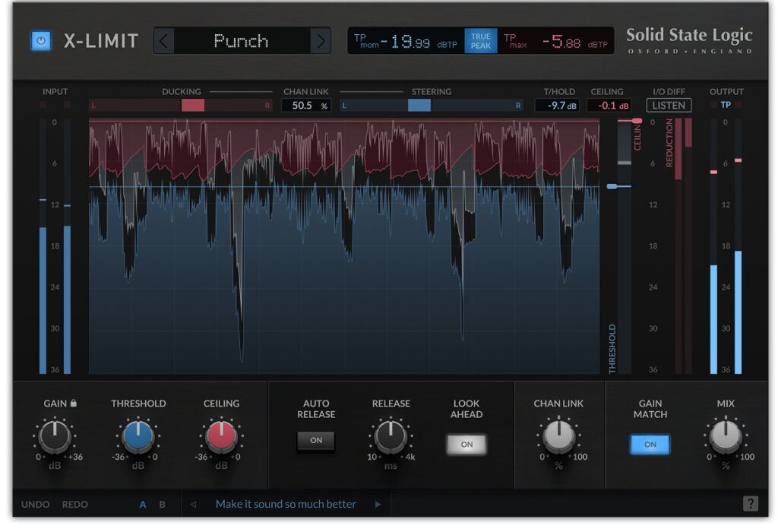Click the X-LIMIT plugin title
Viewport: 778px width, 532px height.
pos(101,41)
